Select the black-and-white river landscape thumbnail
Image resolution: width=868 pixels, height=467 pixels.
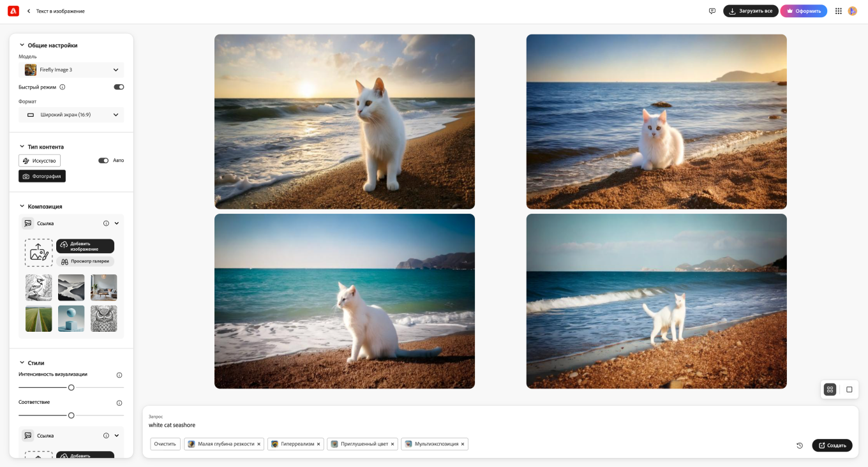(x=71, y=288)
